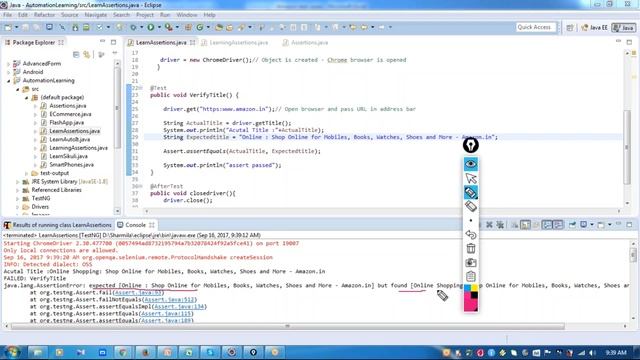Click the New file wizard icon
Screen dimensions: 640x360
(8, 27)
